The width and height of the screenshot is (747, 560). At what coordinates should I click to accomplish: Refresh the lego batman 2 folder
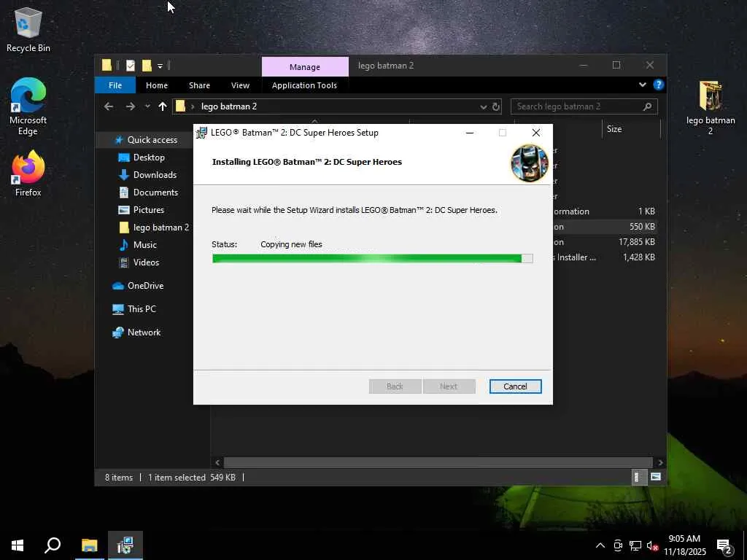pos(496,106)
